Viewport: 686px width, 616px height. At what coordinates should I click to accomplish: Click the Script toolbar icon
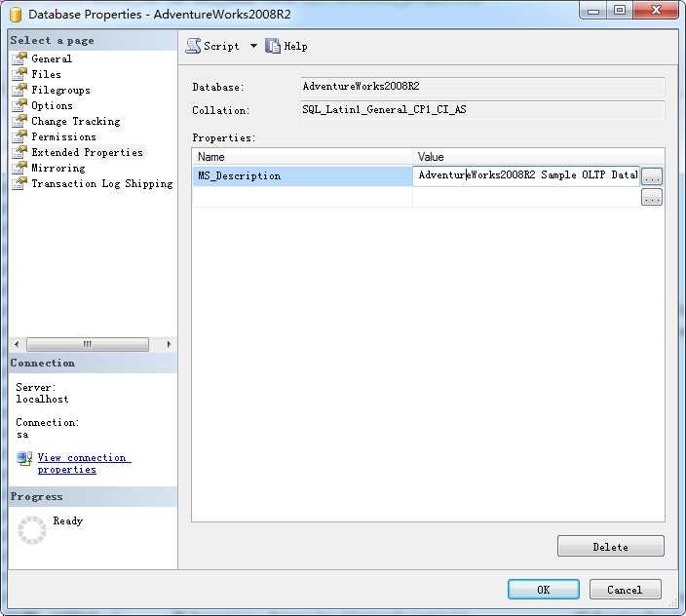coord(193,46)
